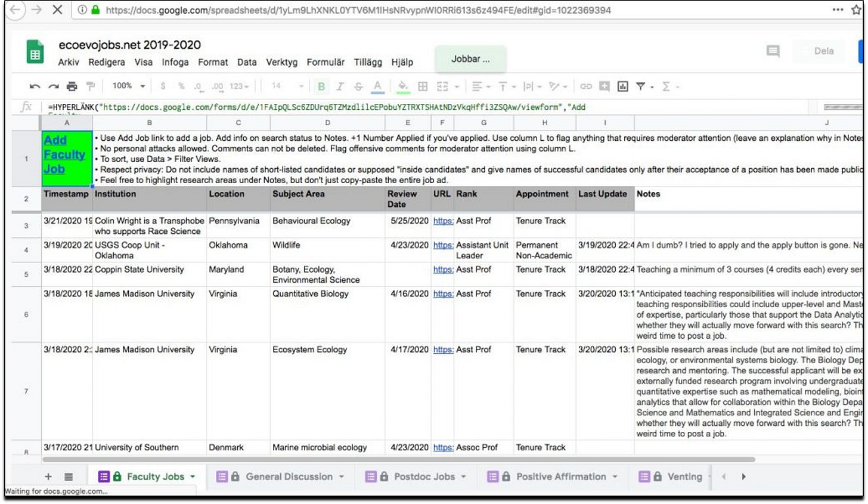The height and width of the screenshot is (504, 868).
Task: Select the Subject Area header cell
Action: pyautogui.click(x=327, y=199)
